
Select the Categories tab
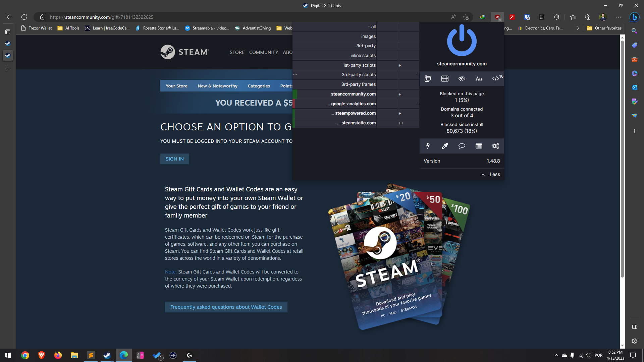click(x=259, y=86)
